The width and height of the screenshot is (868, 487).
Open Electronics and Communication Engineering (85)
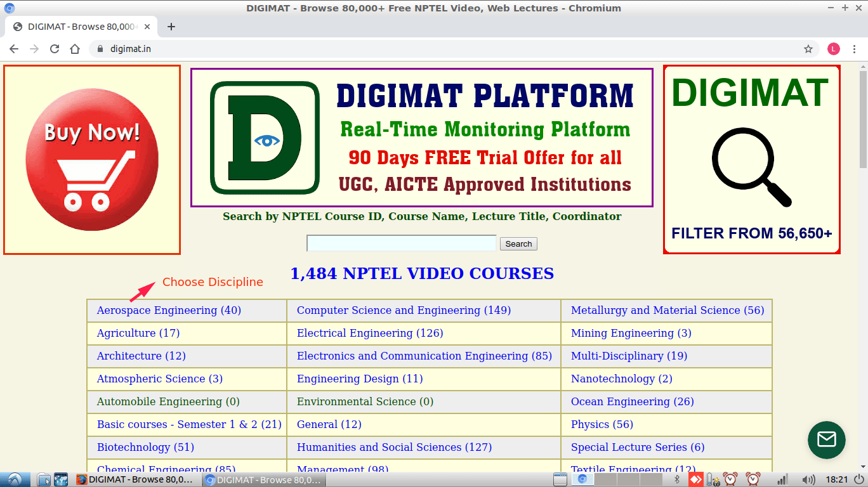[424, 356]
